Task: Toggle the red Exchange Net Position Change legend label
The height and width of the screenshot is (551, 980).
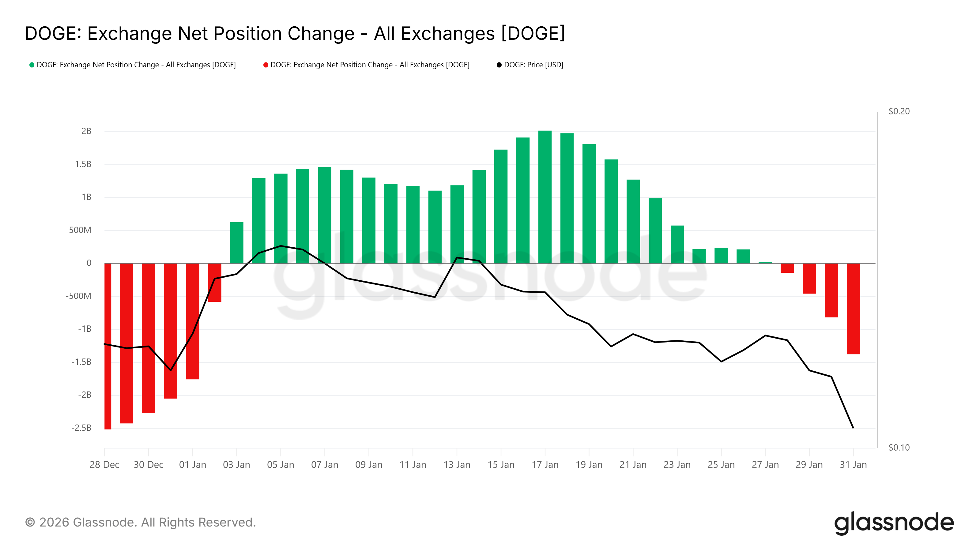Action: (370, 65)
